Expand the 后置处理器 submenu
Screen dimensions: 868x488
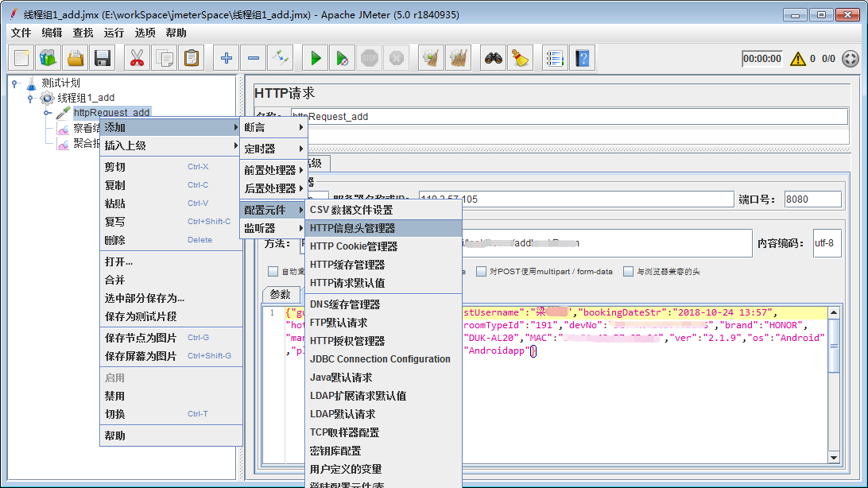[x=273, y=188]
